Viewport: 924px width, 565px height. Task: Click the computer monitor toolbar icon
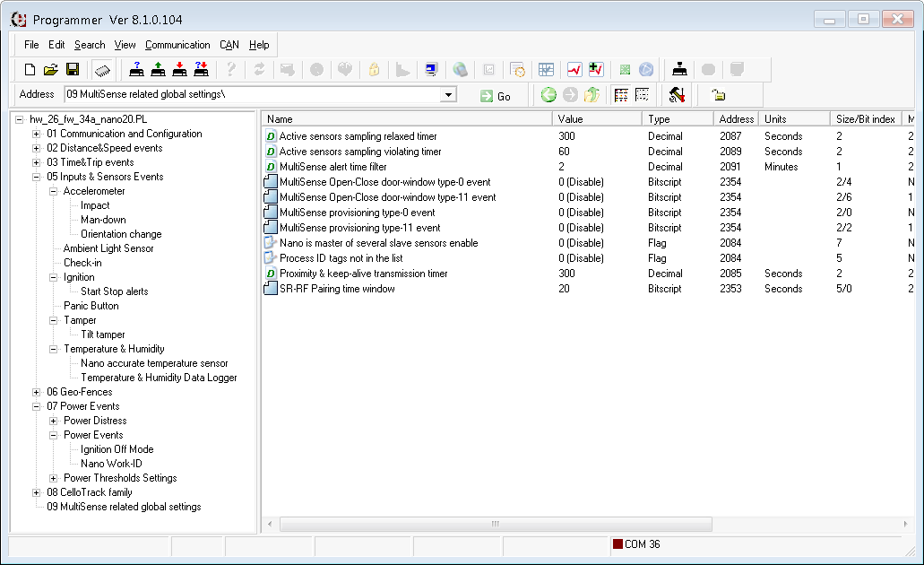[x=431, y=70]
